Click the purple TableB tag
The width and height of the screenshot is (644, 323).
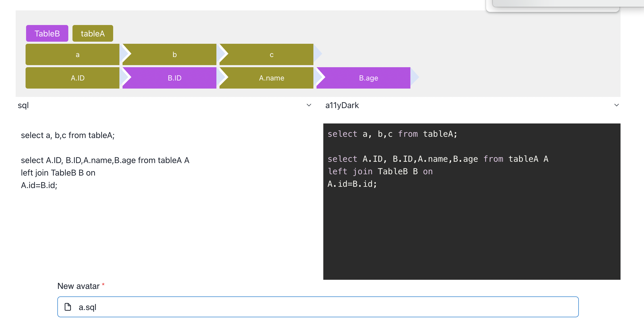(47, 33)
